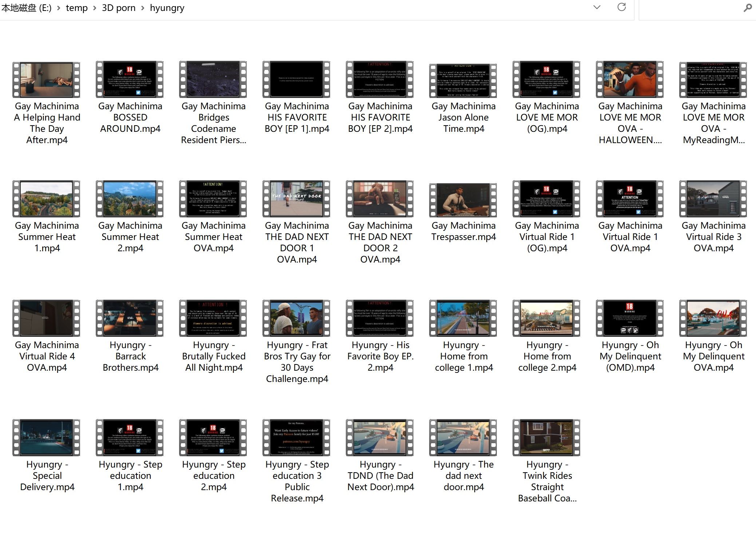Select the Summer Heat 2.mp4 video icon
The image size is (756, 540).
130,199
